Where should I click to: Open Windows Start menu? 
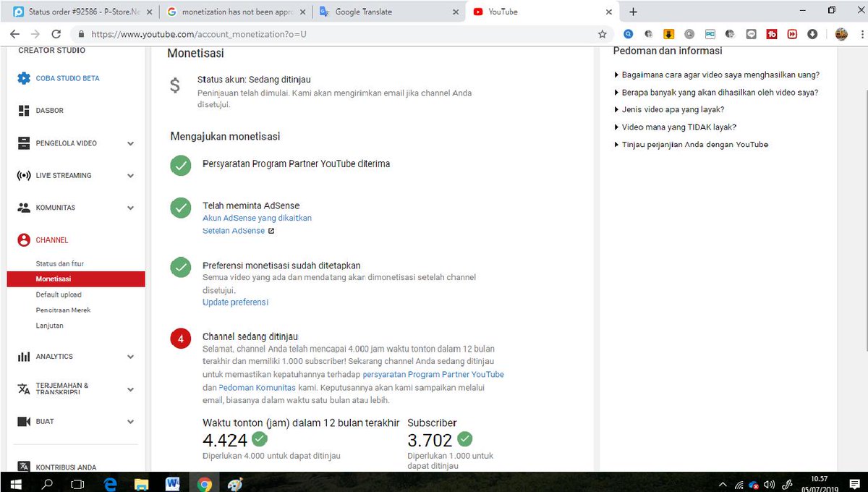click(16, 483)
